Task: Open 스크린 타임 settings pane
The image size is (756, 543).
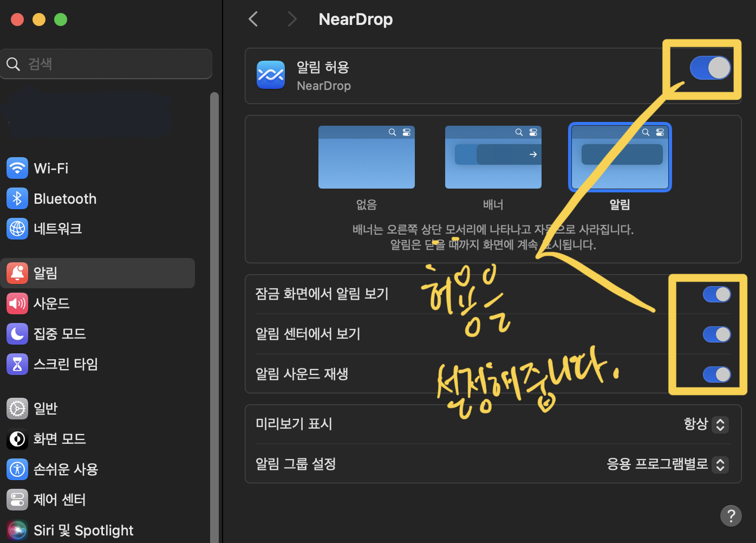Action: (x=97, y=364)
